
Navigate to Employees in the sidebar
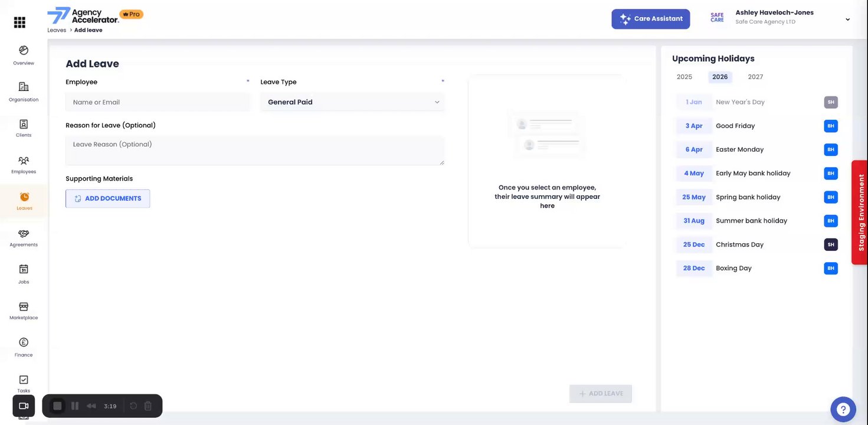(24, 161)
